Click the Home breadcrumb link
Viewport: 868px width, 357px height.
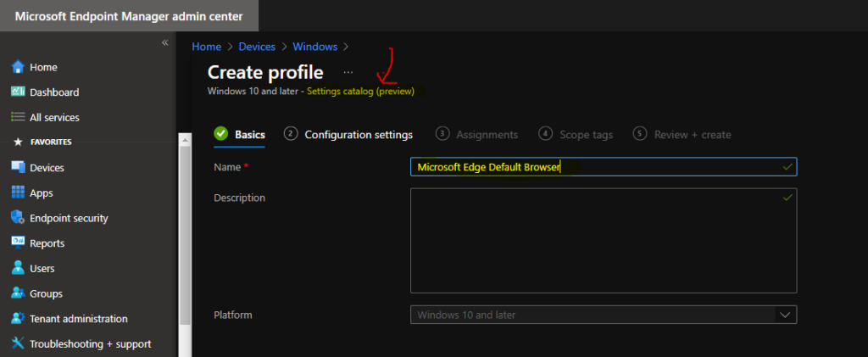pos(207,47)
